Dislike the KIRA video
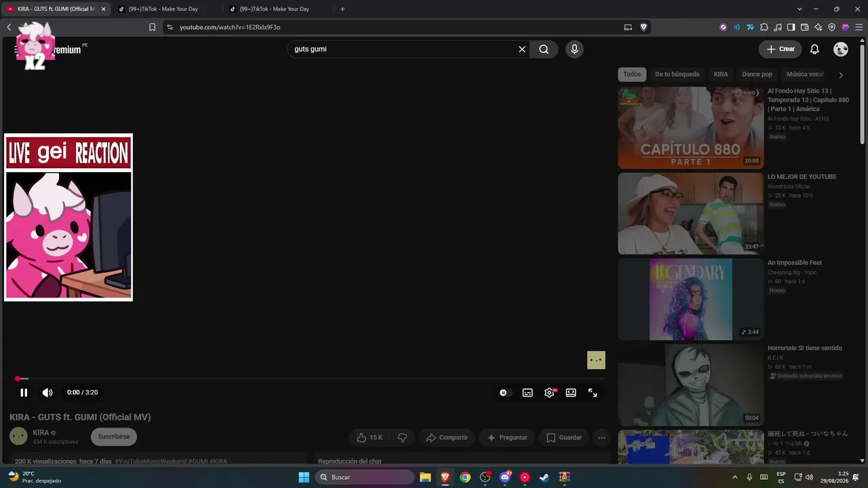 (402, 438)
